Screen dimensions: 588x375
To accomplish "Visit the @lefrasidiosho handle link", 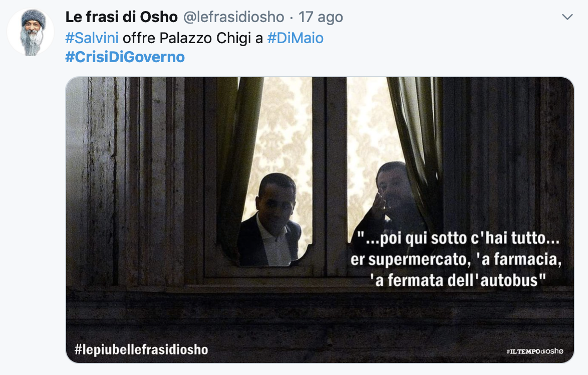I will (233, 17).
